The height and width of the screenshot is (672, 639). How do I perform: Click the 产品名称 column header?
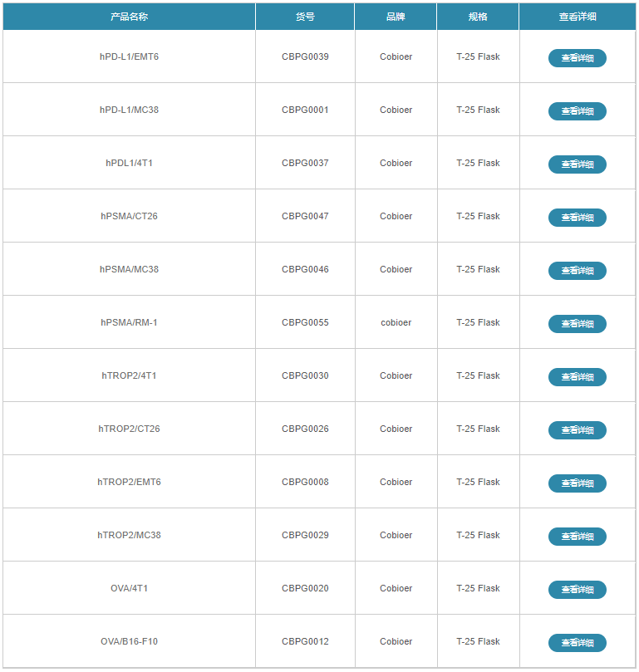click(x=129, y=17)
